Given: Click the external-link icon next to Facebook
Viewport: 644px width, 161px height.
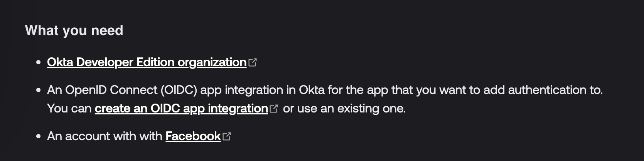Looking at the screenshot, I should click(227, 136).
